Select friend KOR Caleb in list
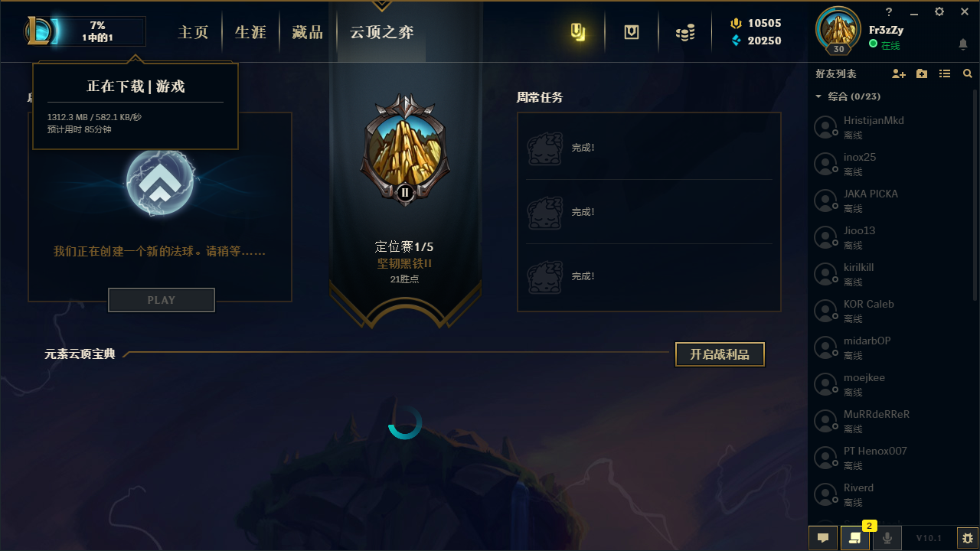The height and width of the screenshot is (551, 980). click(885, 310)
